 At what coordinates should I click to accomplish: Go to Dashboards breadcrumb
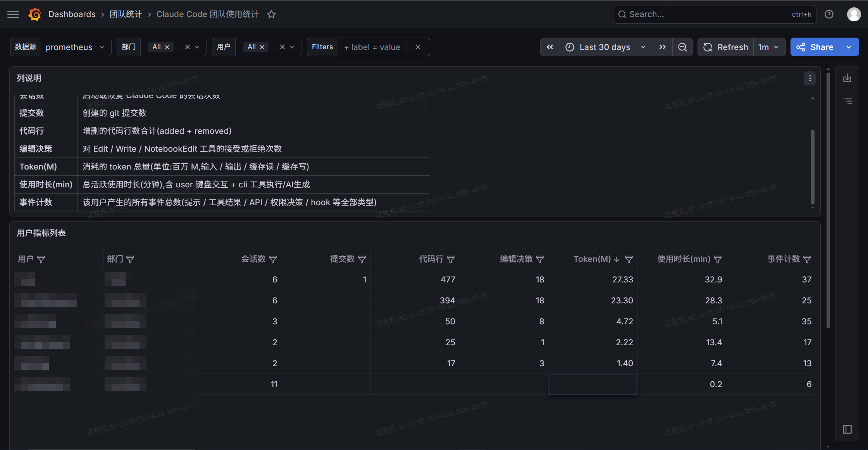[x=72, y=14]
